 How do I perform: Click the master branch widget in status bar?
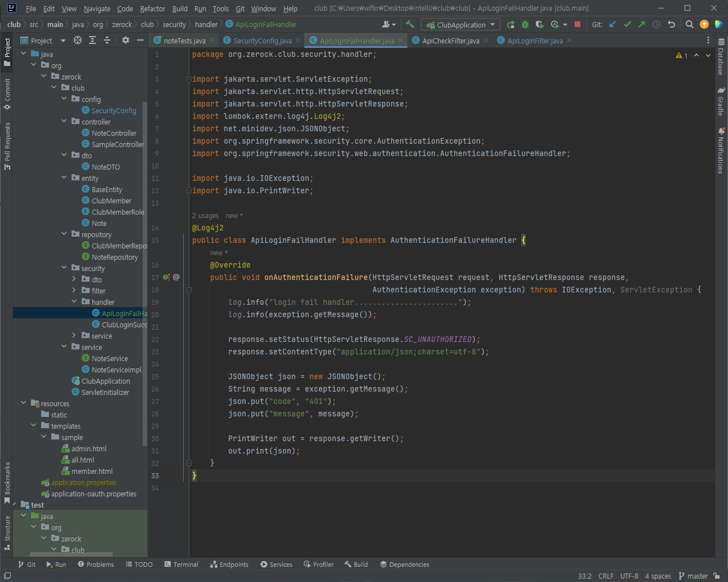(693, 576)
